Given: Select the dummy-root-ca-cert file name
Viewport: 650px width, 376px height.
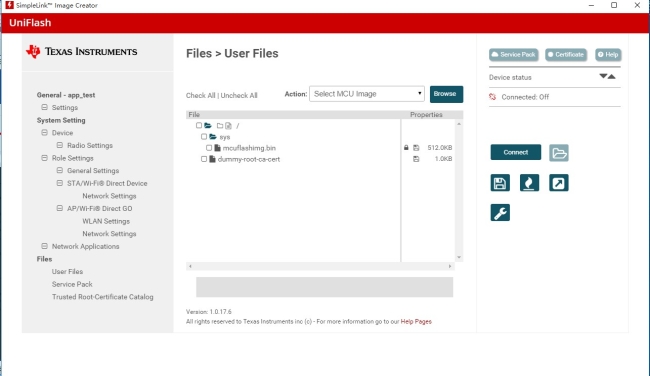Looking at the screenshot, I should click(x=249, y=159).
